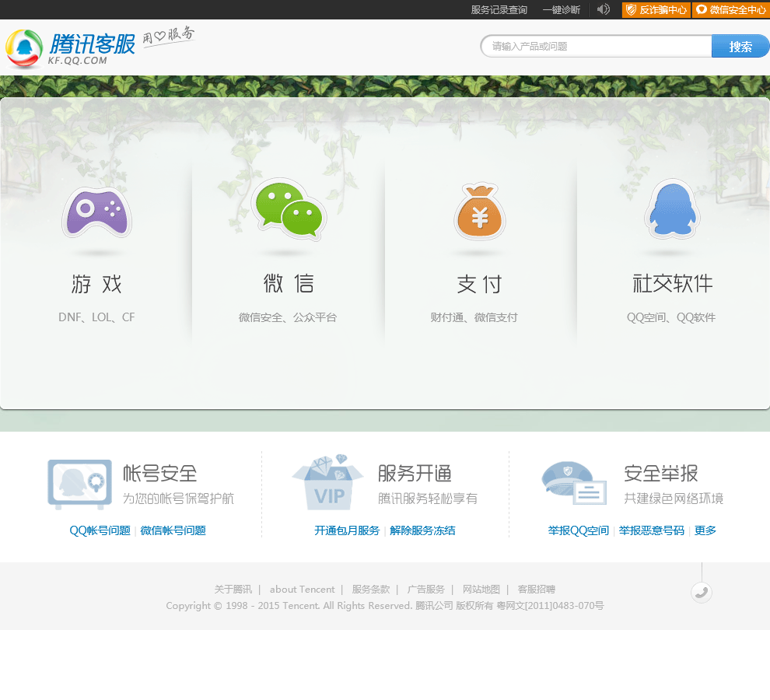Select the orange money bag payment icon
Image resolution: width=770 pixels, height=700 pixels.
tap(480, 212)
